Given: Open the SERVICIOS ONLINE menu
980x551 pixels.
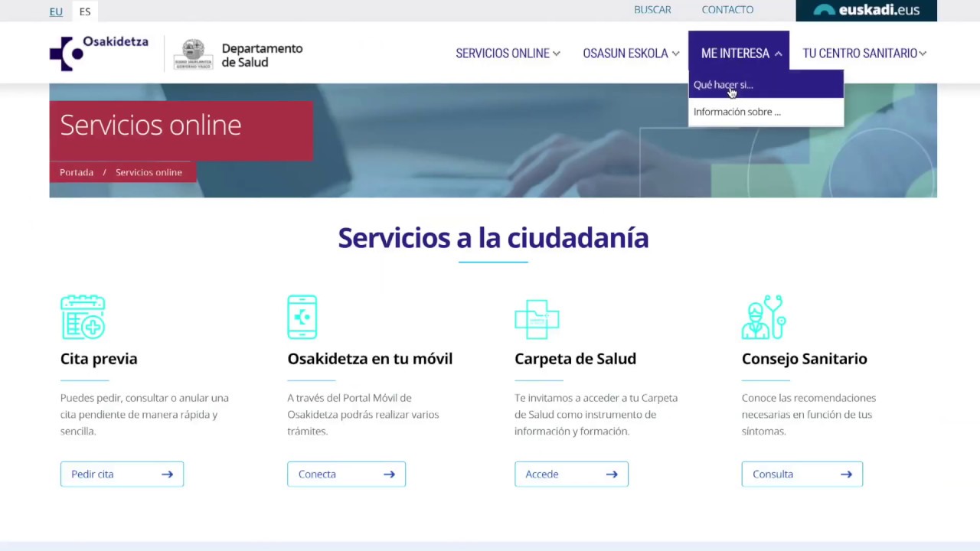Looking at the screenshot, I should pyautogui.click(x=502, y=54).
